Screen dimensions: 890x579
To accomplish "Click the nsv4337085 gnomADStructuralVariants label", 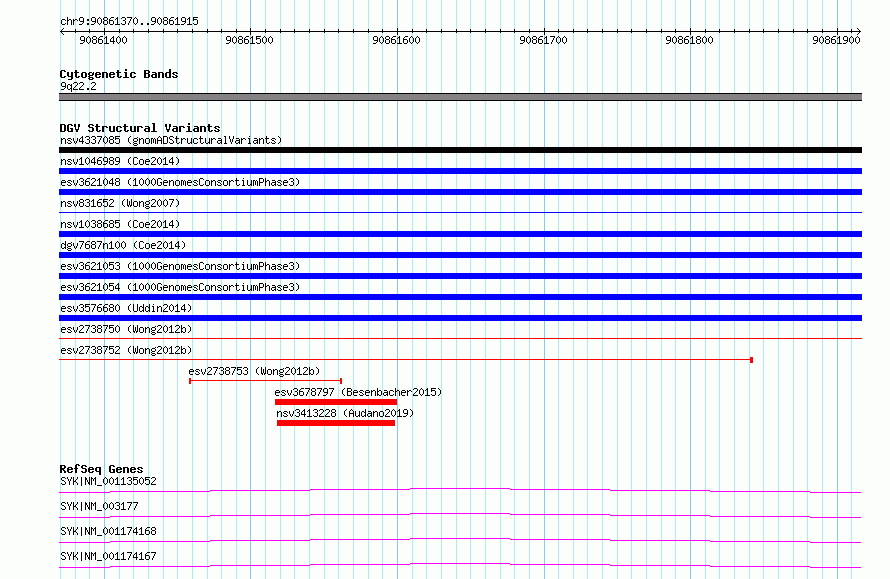I will [x=171, y=140].
